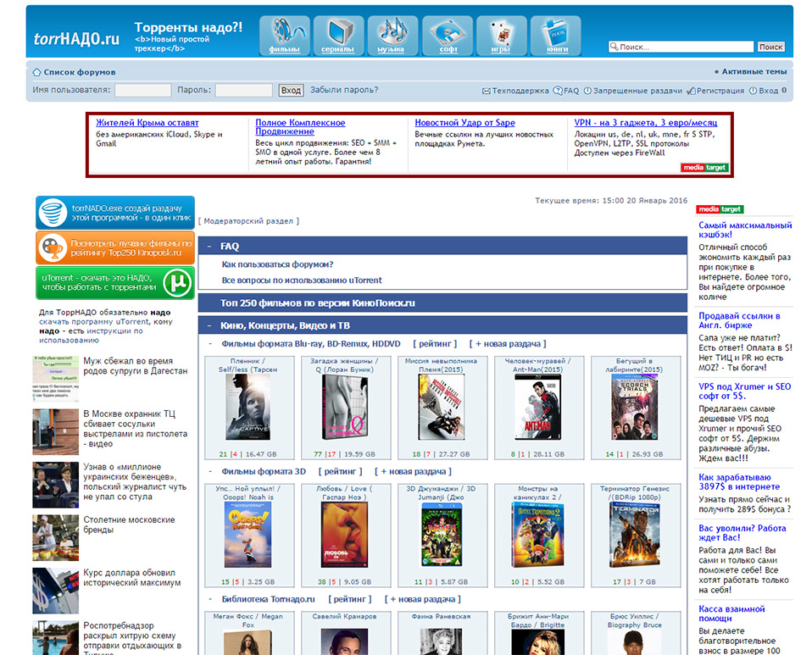This screenshot has height=655, width=812.
Task: Click the Вход link in top menu
Action: tap(769, 91)
